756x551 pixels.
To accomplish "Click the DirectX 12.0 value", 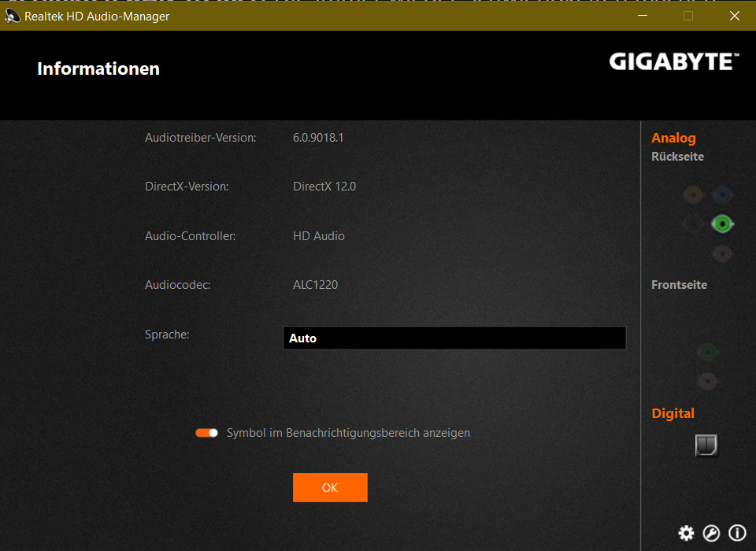I will pos(324,187).
